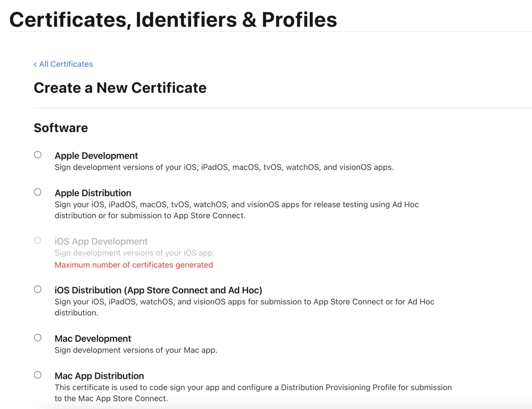532x409 pixels.
Task: Choose iOS Distribution radio button option
Action: pyautogui.click(x=38, y=289)
